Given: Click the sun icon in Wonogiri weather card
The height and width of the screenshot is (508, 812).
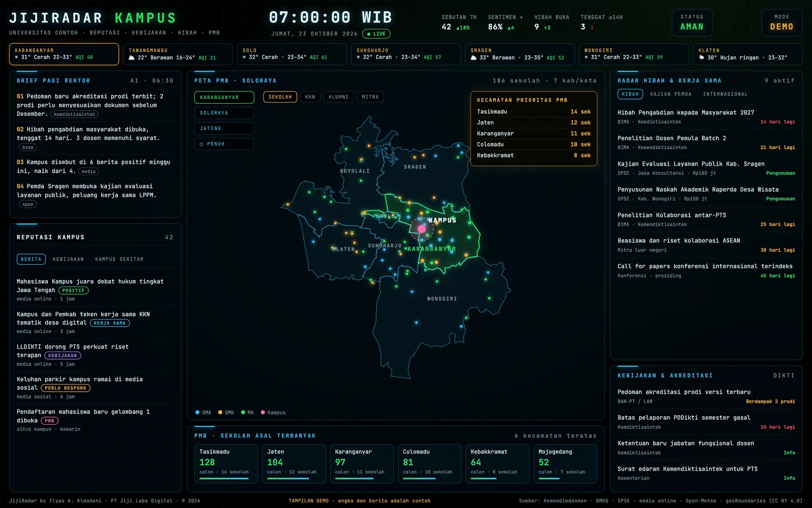Looking at the screenshot, I should pos(587,57).
